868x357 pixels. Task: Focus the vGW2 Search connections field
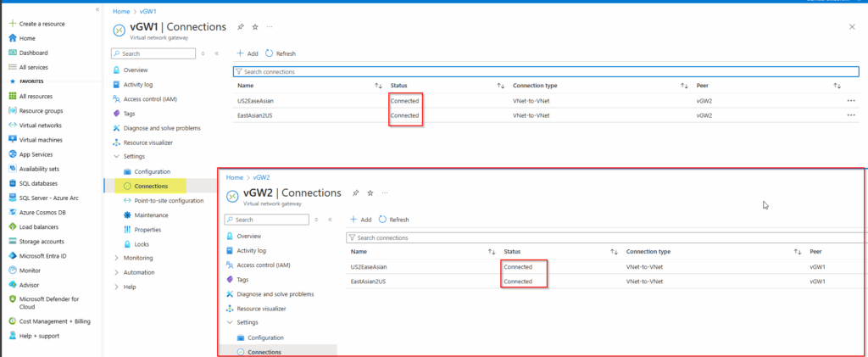pyautogui.click(x=607, y=237)
